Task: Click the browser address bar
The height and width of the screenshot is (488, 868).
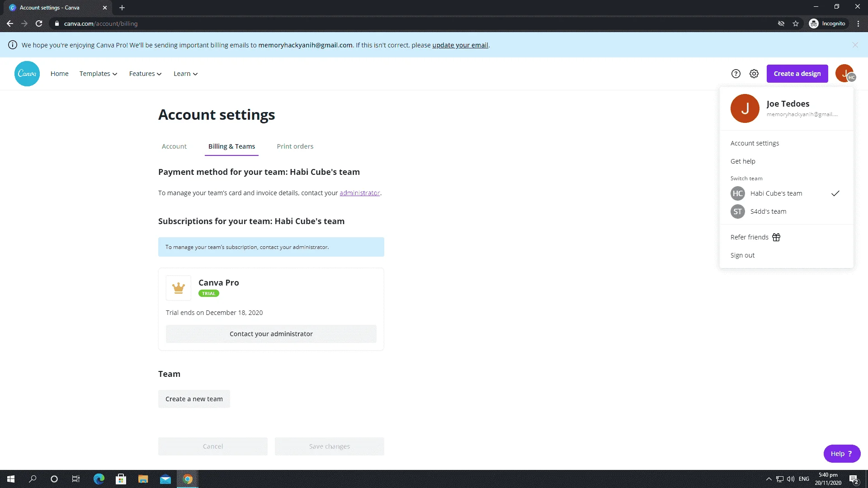Action: pyautogui.click(x=407, y=23)
